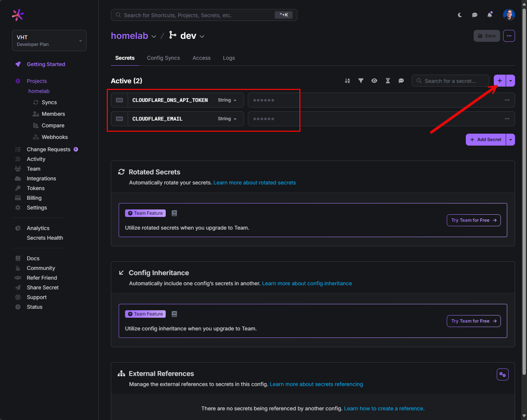The image size is (527, 420).
Task: Open String type dropdown for CLOUDFLARE_DNS_API_TOKEN
Action: [x=227, y=100]
